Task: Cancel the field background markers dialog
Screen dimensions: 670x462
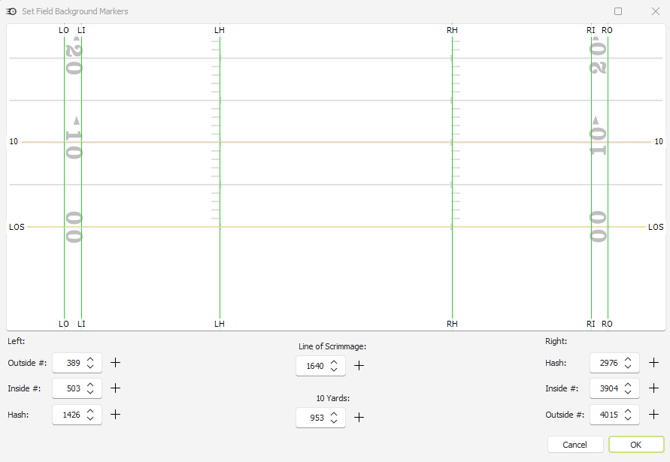Action: (575, 444)
